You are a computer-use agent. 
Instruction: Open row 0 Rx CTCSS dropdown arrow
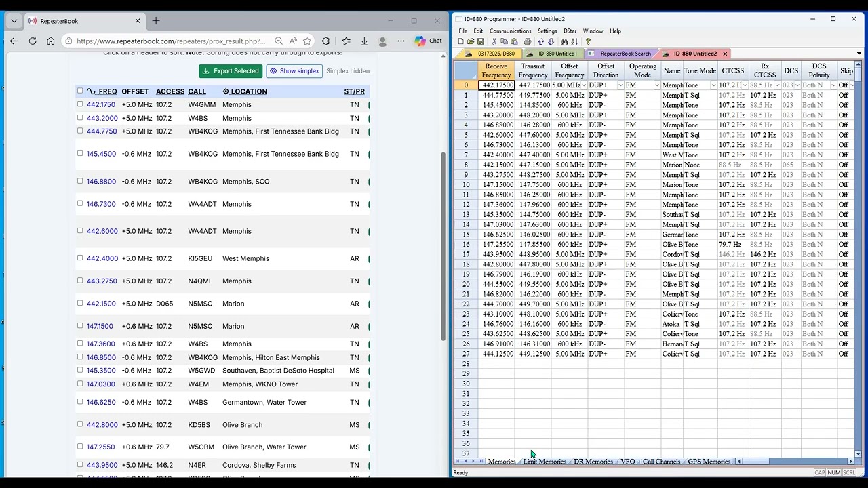(x=777, y=85)
